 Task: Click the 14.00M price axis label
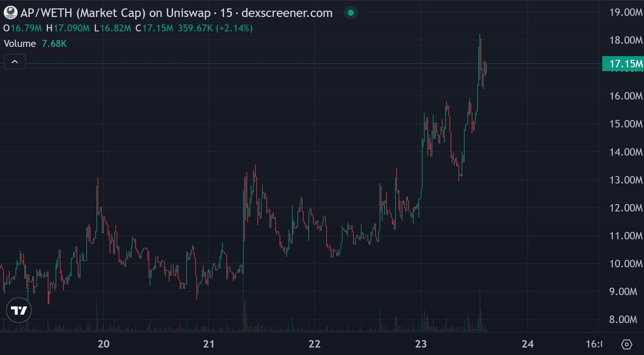point(626,152)
